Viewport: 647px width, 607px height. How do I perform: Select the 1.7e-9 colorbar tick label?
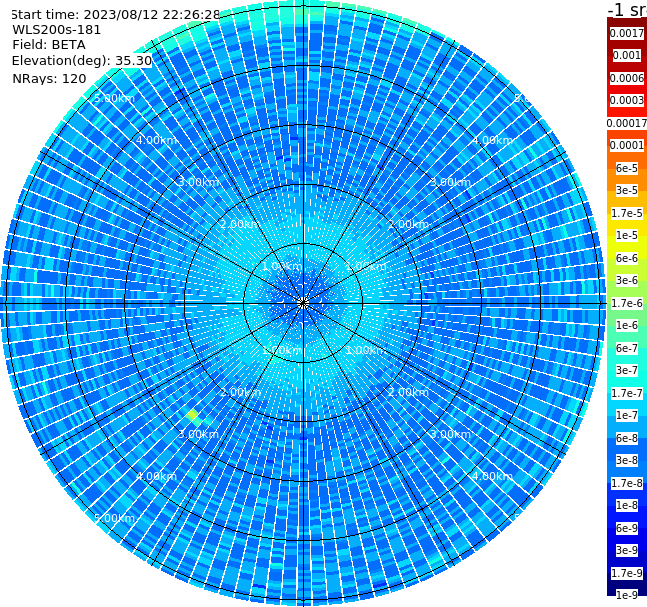click(x=627, y=573)
